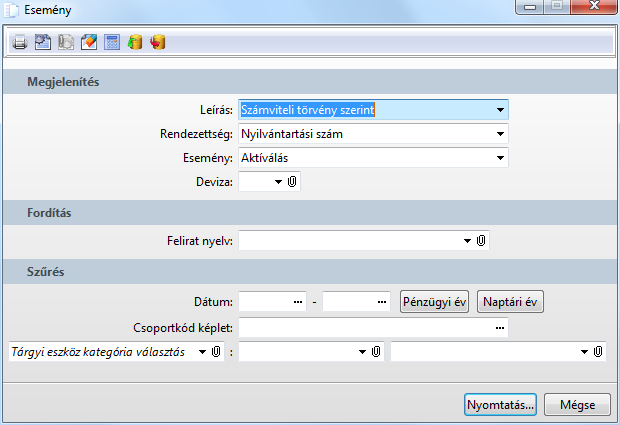Click paperclip beside Tárgyi eszköz kategória választás

(216, 351)
